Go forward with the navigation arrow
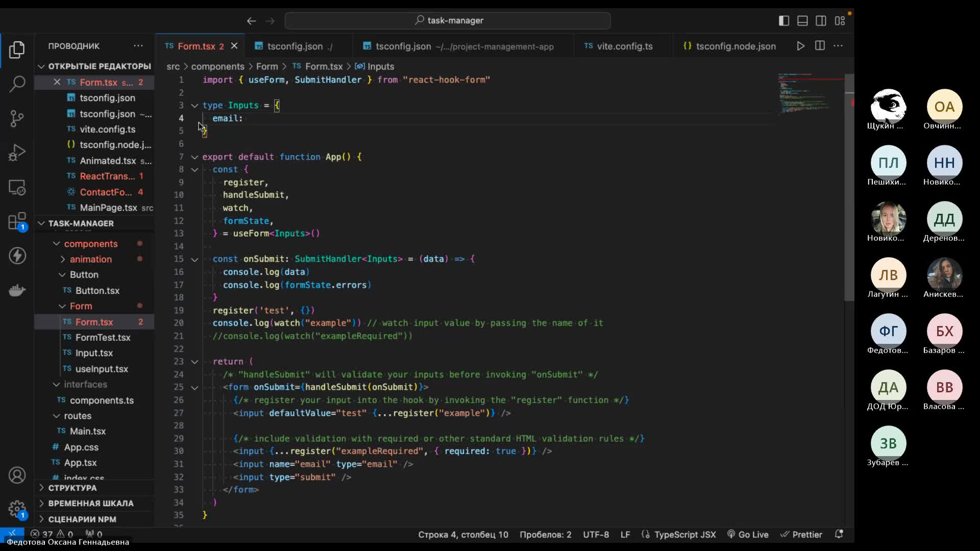 [270, 21]
